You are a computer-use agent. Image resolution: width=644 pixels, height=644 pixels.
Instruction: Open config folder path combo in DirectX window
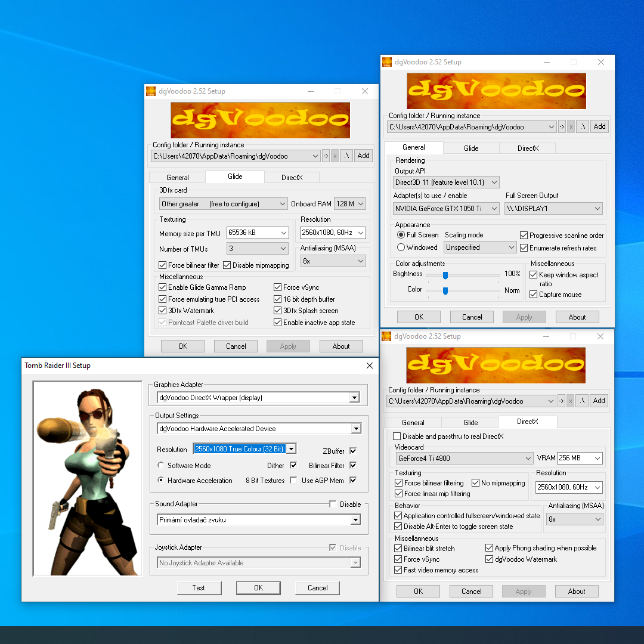point(471,401)
